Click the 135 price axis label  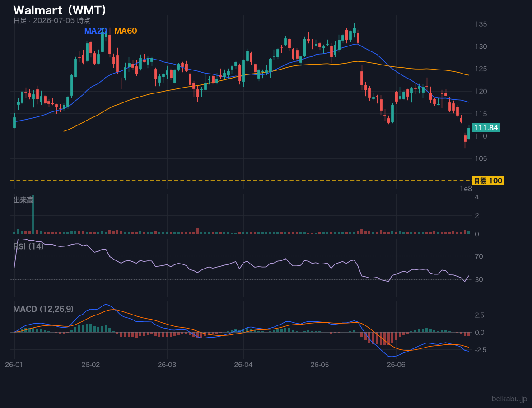click(481, 24)
